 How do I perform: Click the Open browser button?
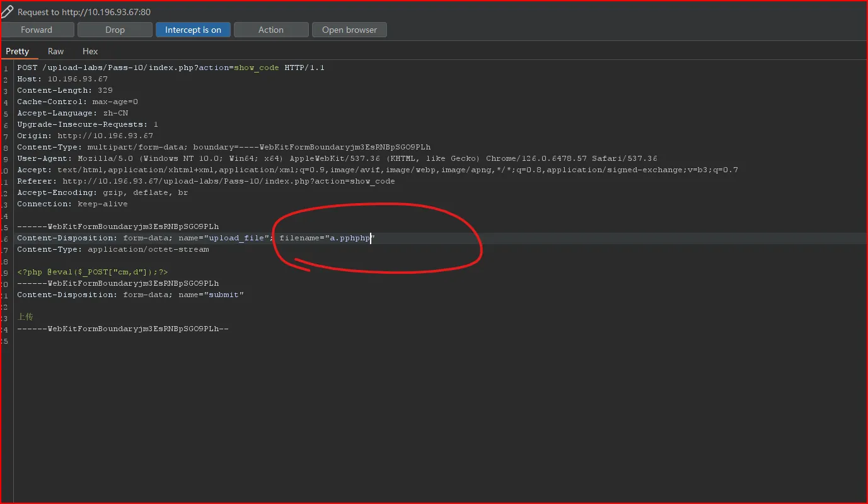[x=349, y=30]
